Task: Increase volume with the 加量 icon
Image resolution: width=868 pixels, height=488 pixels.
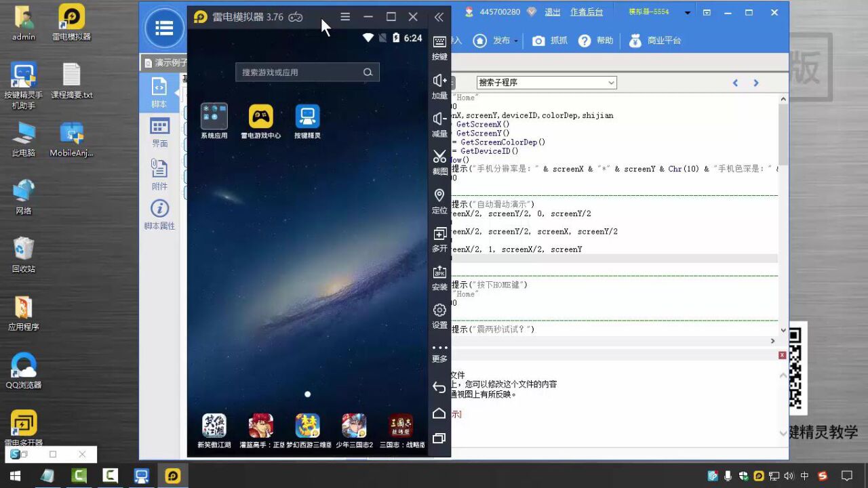Action: point(439,86)
